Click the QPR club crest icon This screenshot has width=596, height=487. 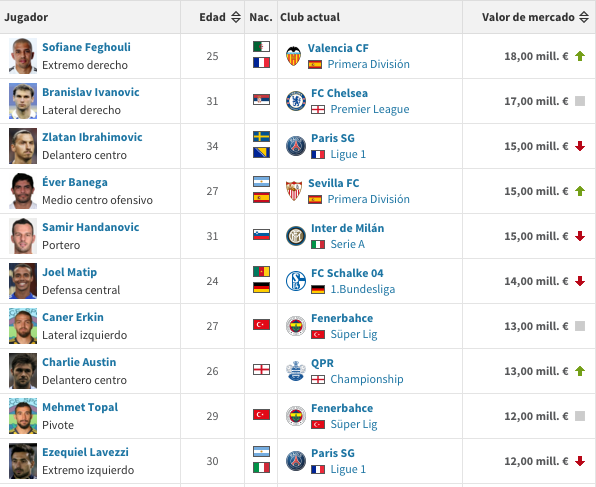click(296, 371)
